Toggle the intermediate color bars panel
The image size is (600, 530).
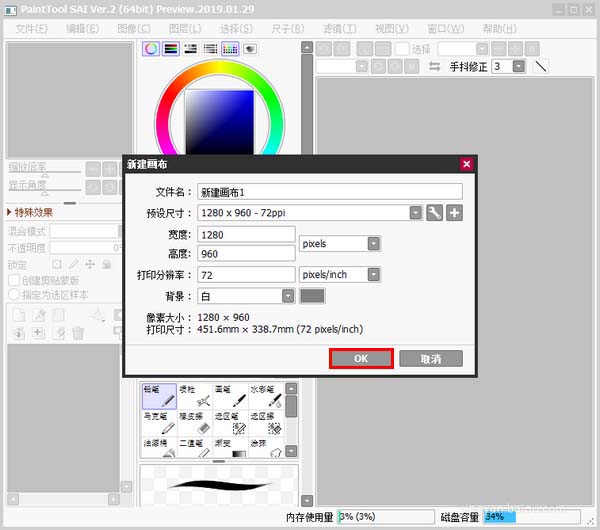point(210,49)
